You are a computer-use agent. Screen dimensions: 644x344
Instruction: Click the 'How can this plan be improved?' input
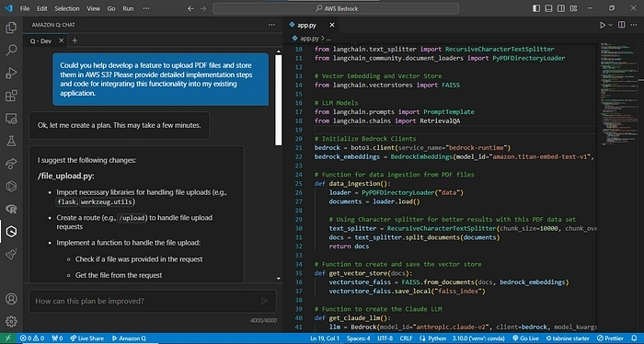click(x=144, y=301)
